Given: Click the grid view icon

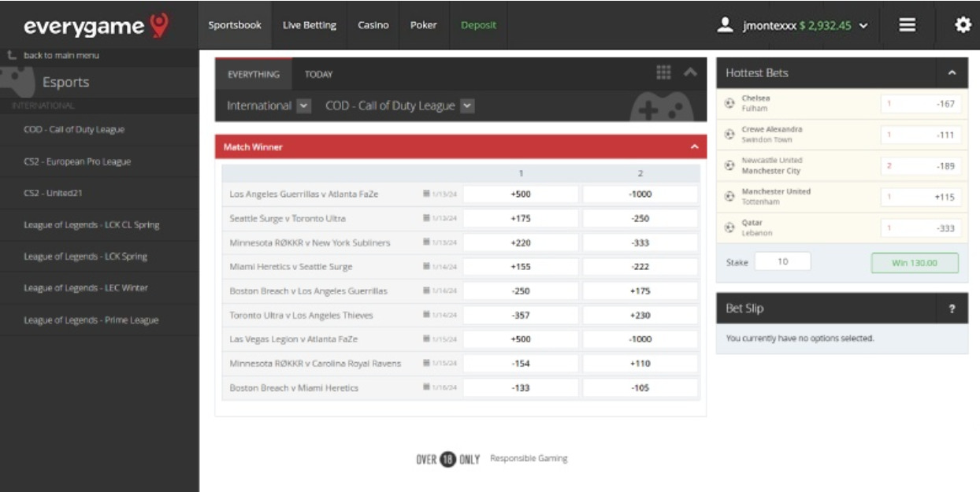Looking at the screenshot, I should coord(663,72).
